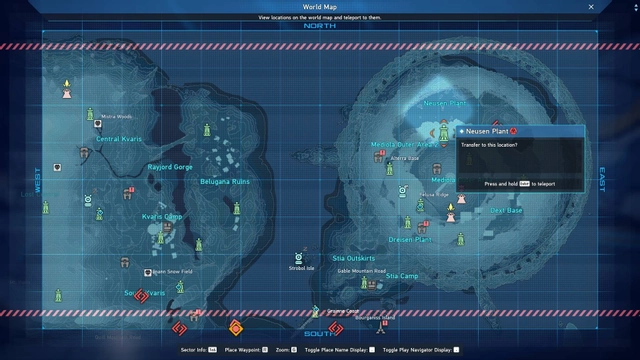
Task: Click the hold-to-teleport prompt in popup
Action: click(x=520, y=184)
